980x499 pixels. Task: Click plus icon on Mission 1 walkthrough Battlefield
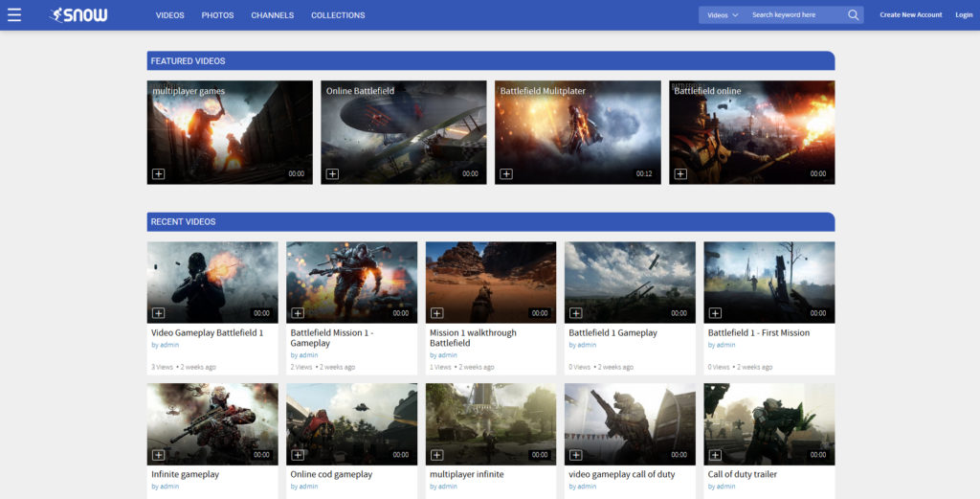436,313
